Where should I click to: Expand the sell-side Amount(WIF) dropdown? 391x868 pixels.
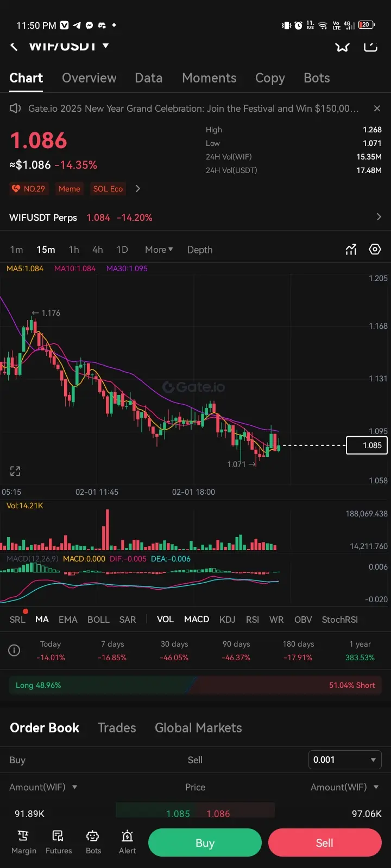tap(345, 787)
